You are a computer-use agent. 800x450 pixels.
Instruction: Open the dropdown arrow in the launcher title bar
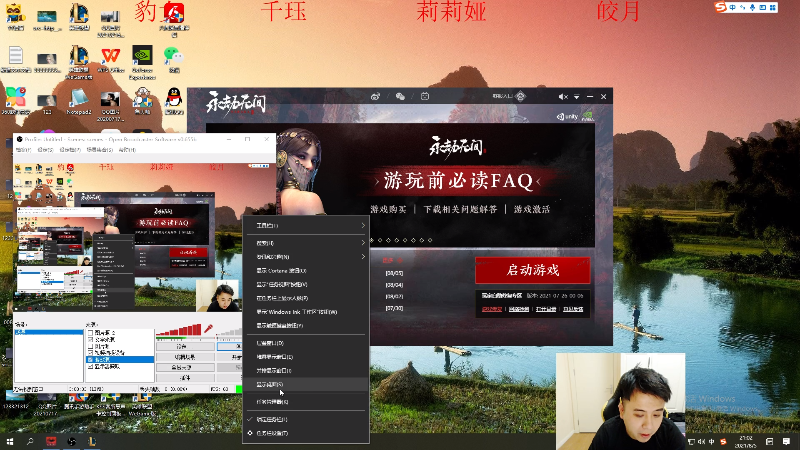click(x=577, y=96)
